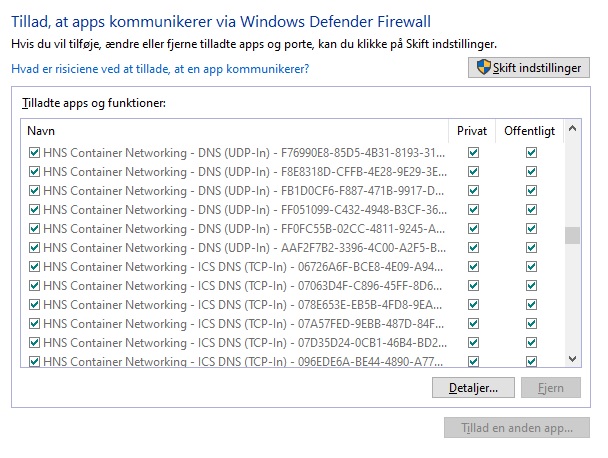Select the ICS DNS (TCP-In) 078E653E-EB5B row text

pyautogui.click(x=242, y=305)
